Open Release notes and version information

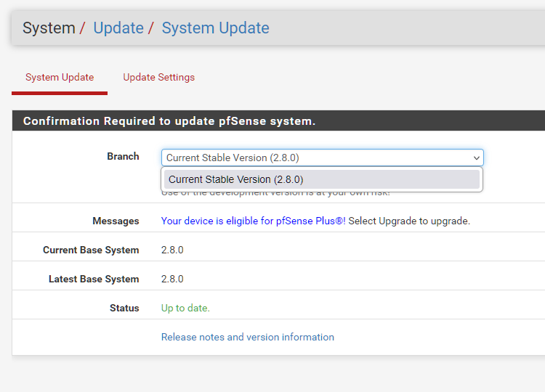pyautogui.click(x=248, y=337)
